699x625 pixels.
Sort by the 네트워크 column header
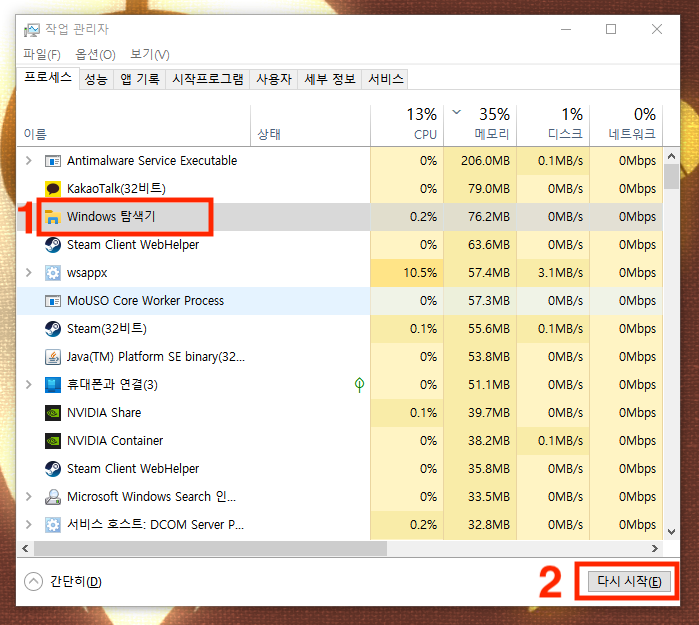pos(626,126)
